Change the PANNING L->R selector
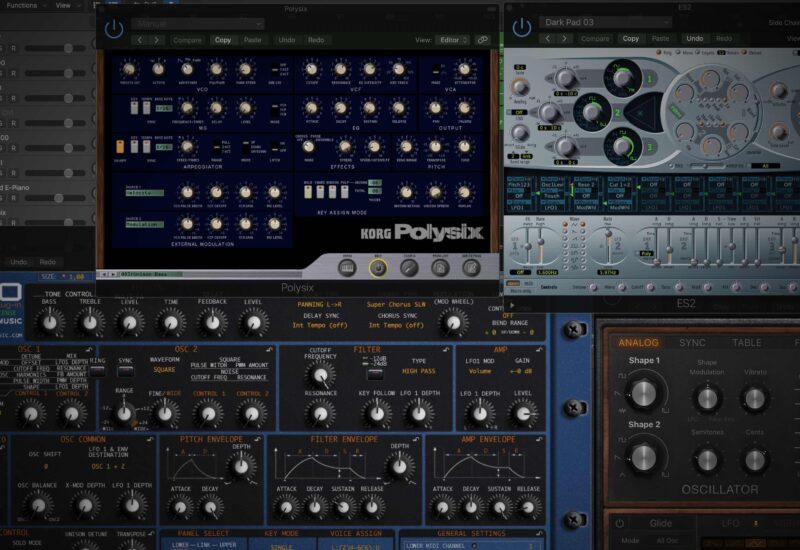The width and height of the screenshot is (800, 550). click(319, 305)
